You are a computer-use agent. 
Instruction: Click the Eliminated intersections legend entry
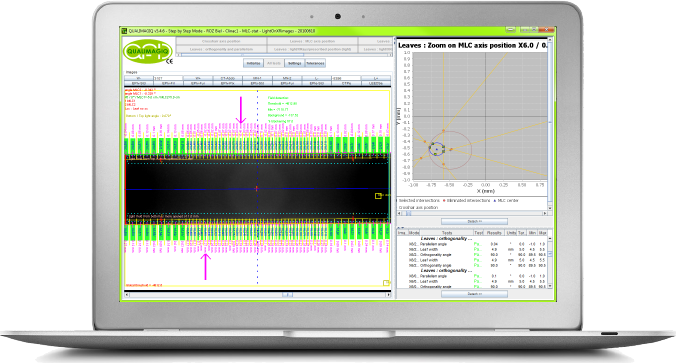(466, 200)
